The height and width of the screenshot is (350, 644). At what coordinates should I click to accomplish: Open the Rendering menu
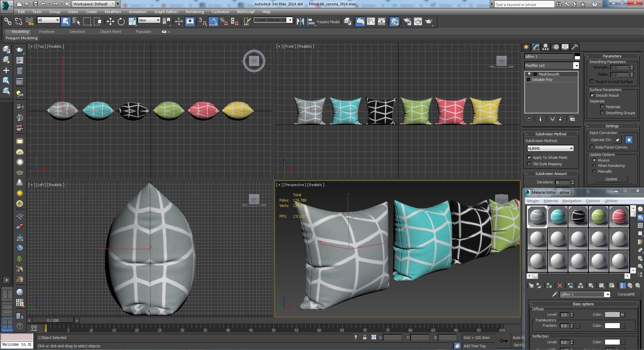195,12
